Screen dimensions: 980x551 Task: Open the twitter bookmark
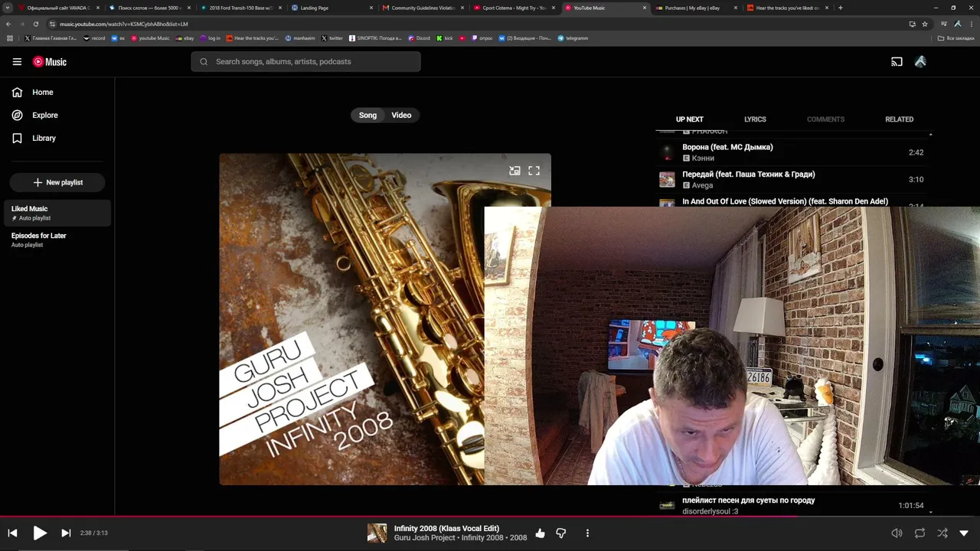coord(332,38)
